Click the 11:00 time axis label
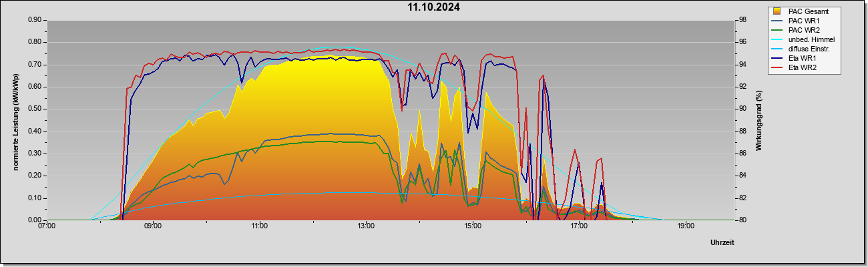Viewport: 868px width, 267px height. coord(260,226)
